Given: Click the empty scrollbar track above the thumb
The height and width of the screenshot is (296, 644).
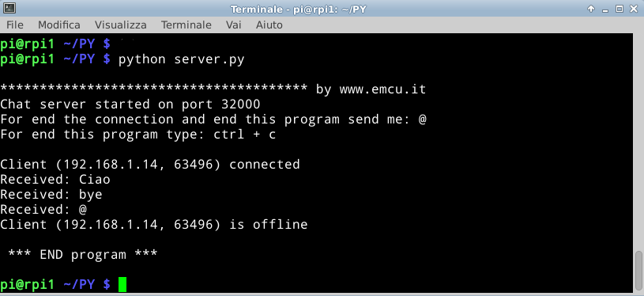Looking at the screenshot, I should click(638, 142).
